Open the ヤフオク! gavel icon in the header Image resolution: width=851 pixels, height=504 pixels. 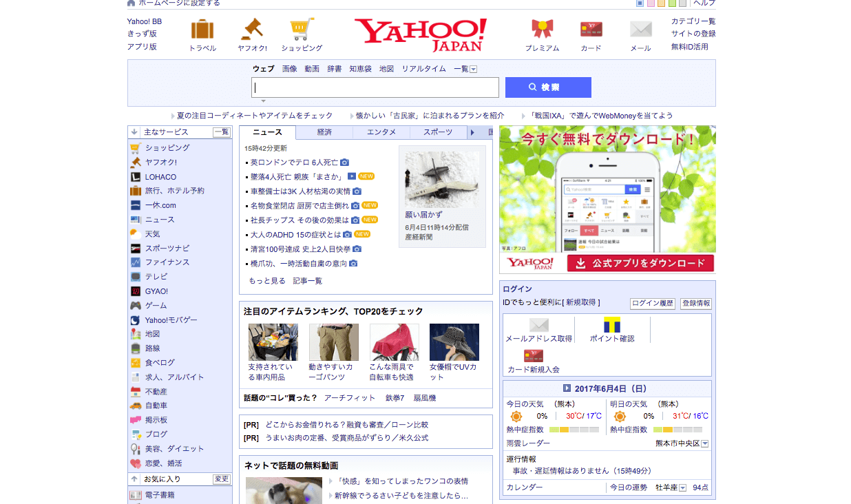pos(252,30)
